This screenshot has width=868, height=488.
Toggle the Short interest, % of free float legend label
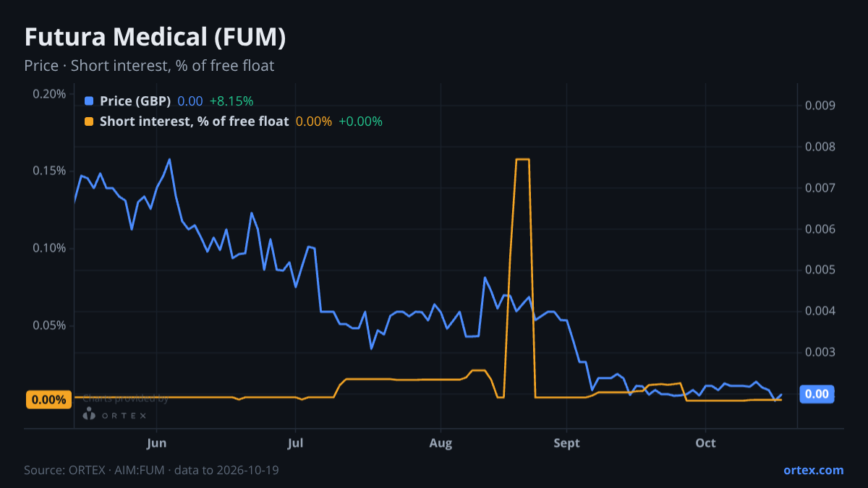pos(194,121)
